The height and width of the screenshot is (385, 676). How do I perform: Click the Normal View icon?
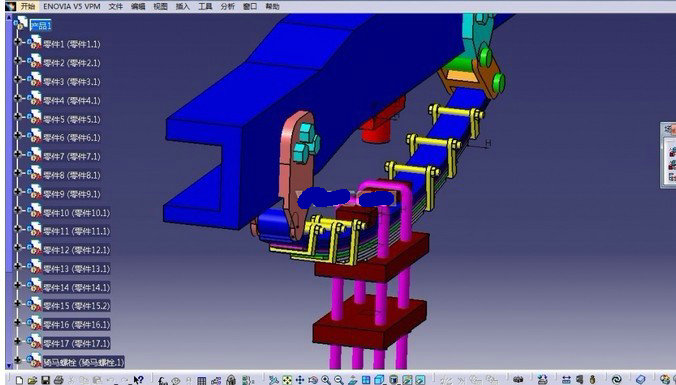pos(353,380)
